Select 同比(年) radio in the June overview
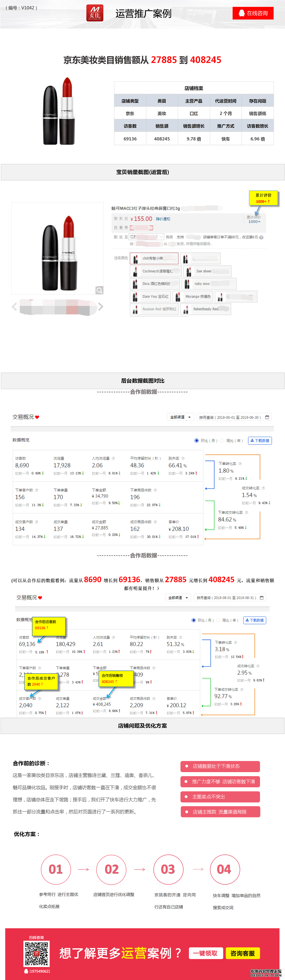285x980 pixels. pyautogui.click(x=222, y=441)
